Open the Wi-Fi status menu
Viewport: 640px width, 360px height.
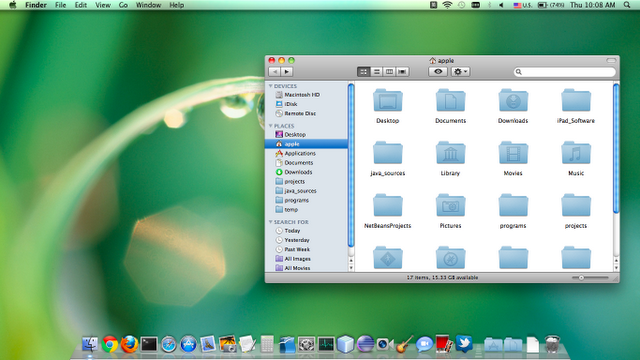click(447, 5)
